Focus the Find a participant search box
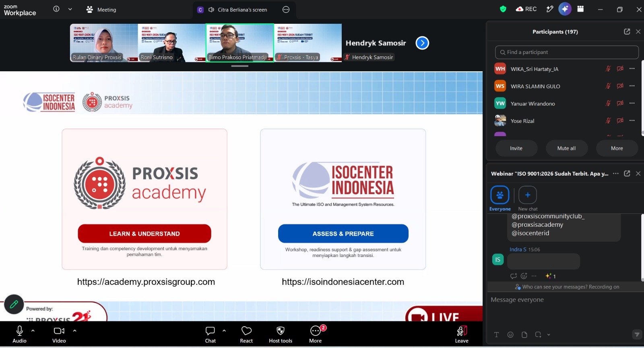The height and width of the screenshot is (348, 644). (x=567, y=52)
